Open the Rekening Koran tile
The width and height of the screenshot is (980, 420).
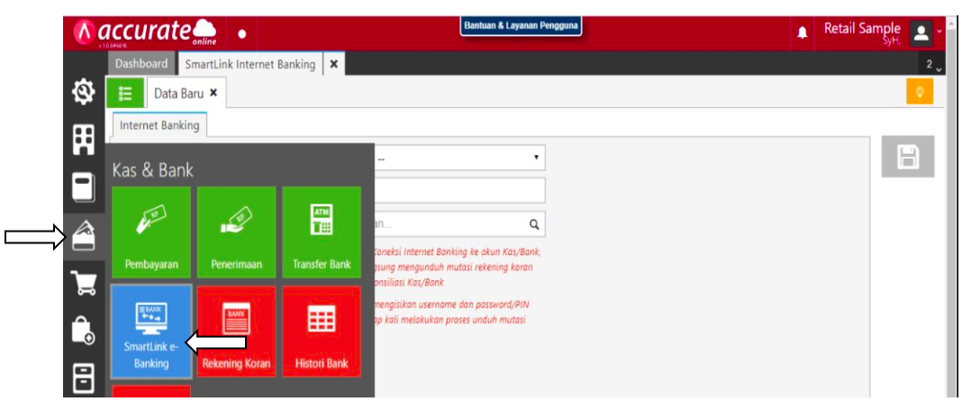tap(236, 332)
